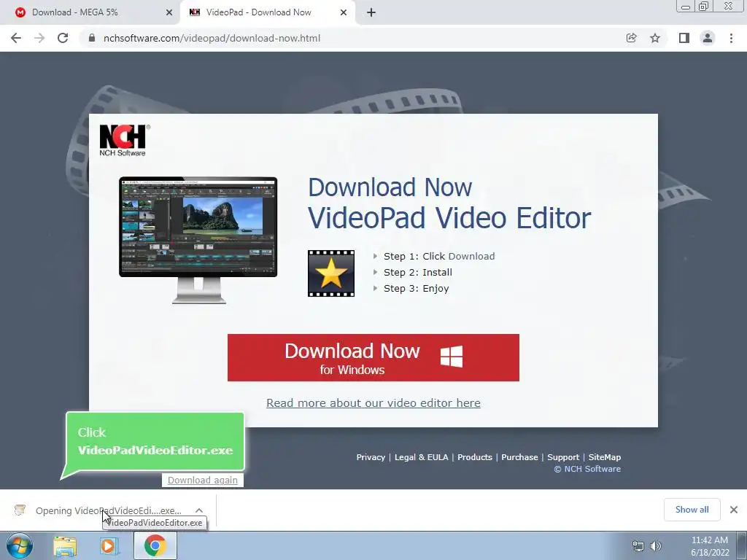Open Read more about our video editor link
The height and width of the screenshot is (560, 747).
click(x=373, y=402)
